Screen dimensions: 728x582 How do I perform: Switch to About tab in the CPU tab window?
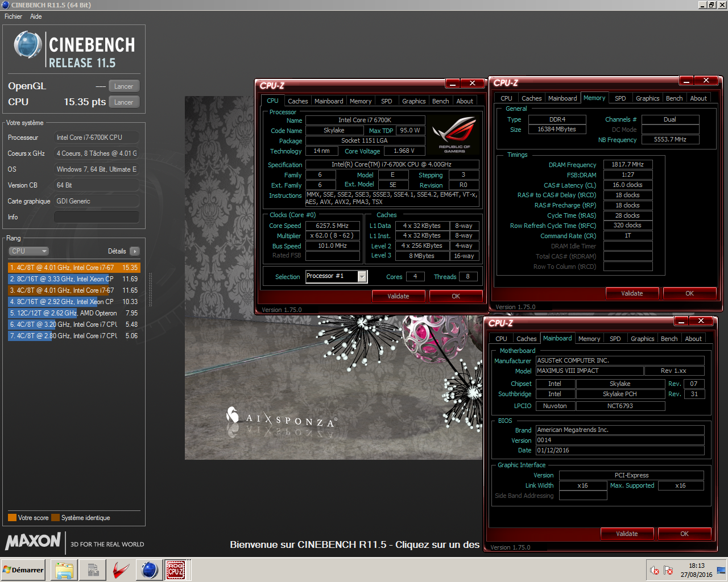click(x=465, y=101)
